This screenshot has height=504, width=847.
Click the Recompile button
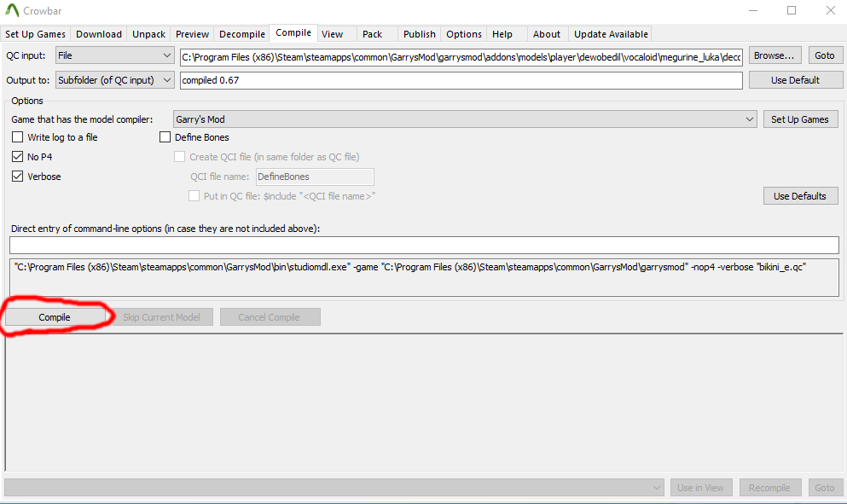(x=769, y=488)
